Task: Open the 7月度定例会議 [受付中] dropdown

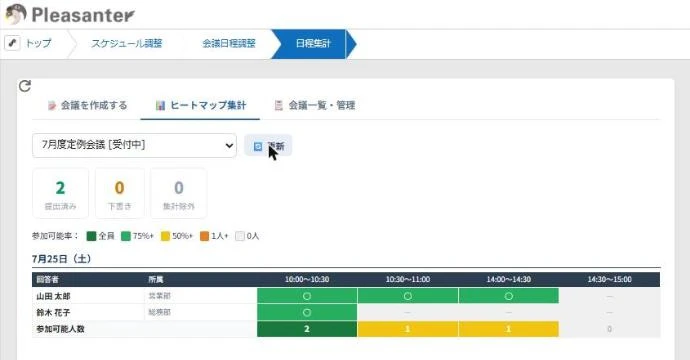Action: point(134,146)
